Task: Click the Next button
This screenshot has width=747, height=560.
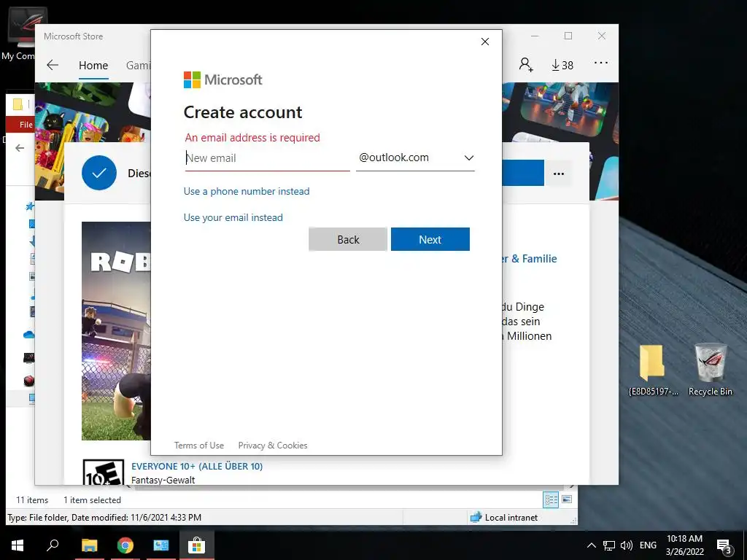Action: point(430,239)
